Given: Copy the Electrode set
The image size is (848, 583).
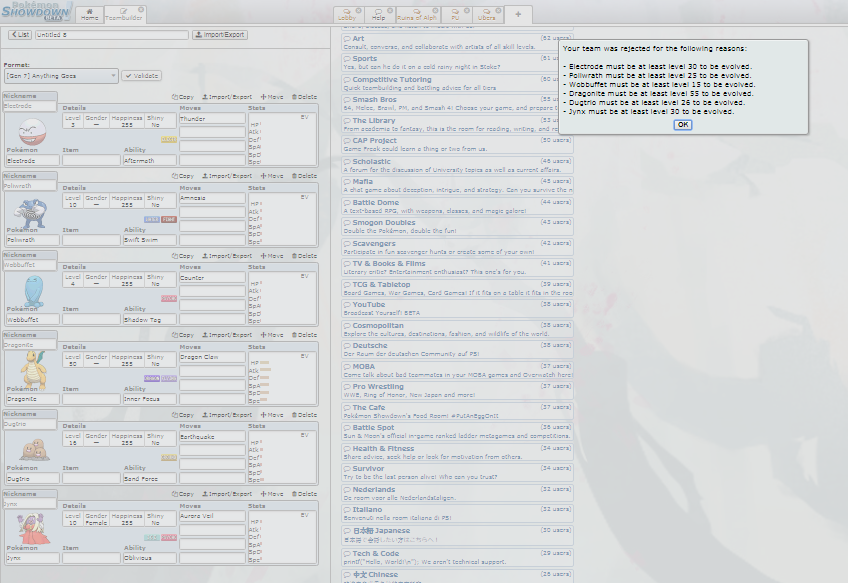Looking at the screenshot, I should coord(183,97).
